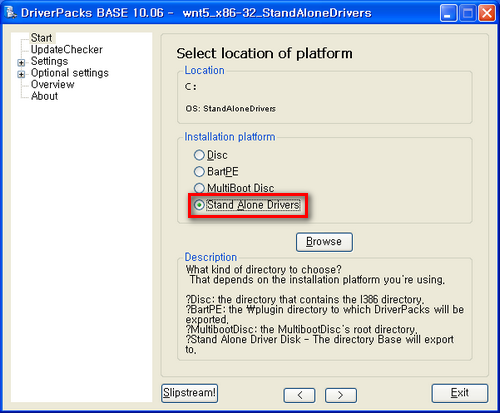Minimize the DriverPacks BASE window

tap(448, 13)
